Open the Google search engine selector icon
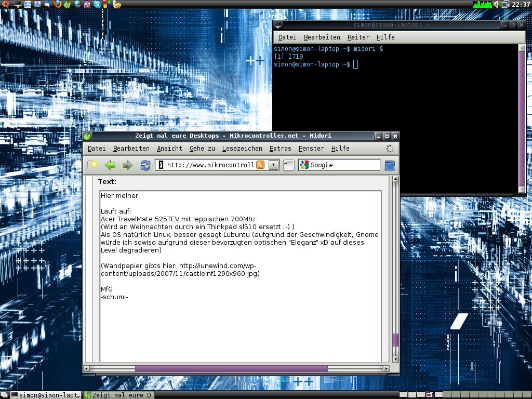This screenshot has height=399, width=532. [x=304, y=165]
